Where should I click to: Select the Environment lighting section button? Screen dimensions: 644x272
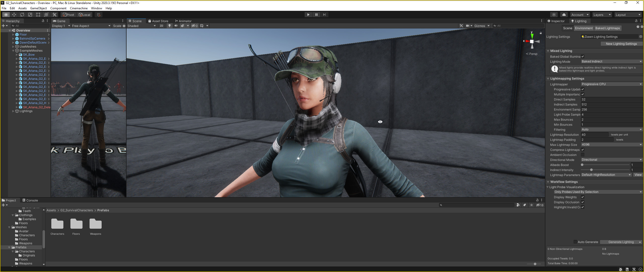(x=584, y=28)
